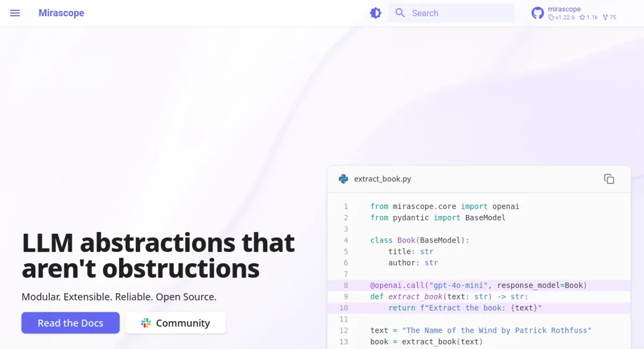This screenshot has width=644, height=349.
Task: Open the GitHub logo icon
Action: [x=538, y=13]
